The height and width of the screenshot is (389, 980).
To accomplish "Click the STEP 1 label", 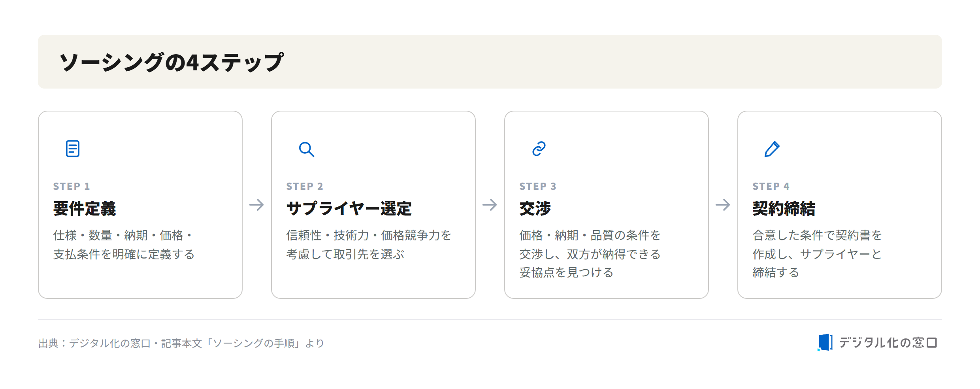I will click(72, 186).
